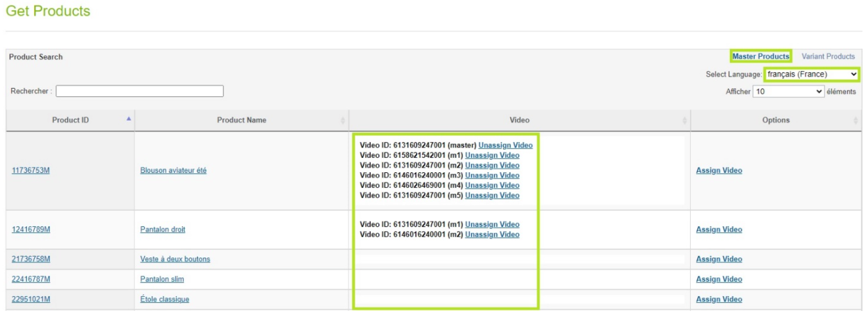The image size is (868, 317).
Task: Unassign the (m5) video of product 11736753M
Action: coord(492,195)
